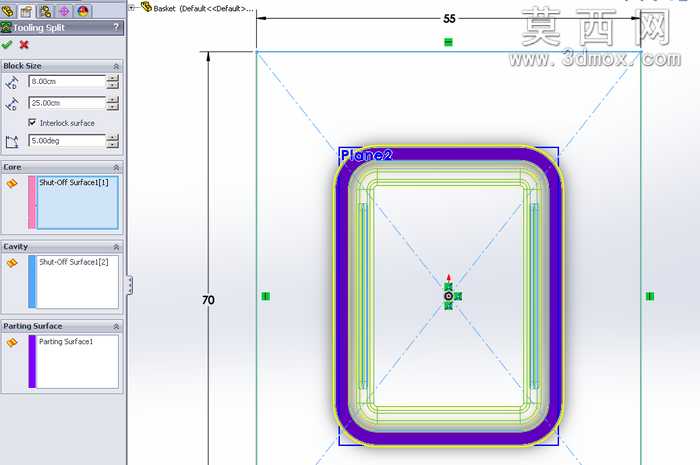This screenshot has width=700, height=465.
Task: Decrease the 25.00cm depth value
Action: [x=113, y=107]
